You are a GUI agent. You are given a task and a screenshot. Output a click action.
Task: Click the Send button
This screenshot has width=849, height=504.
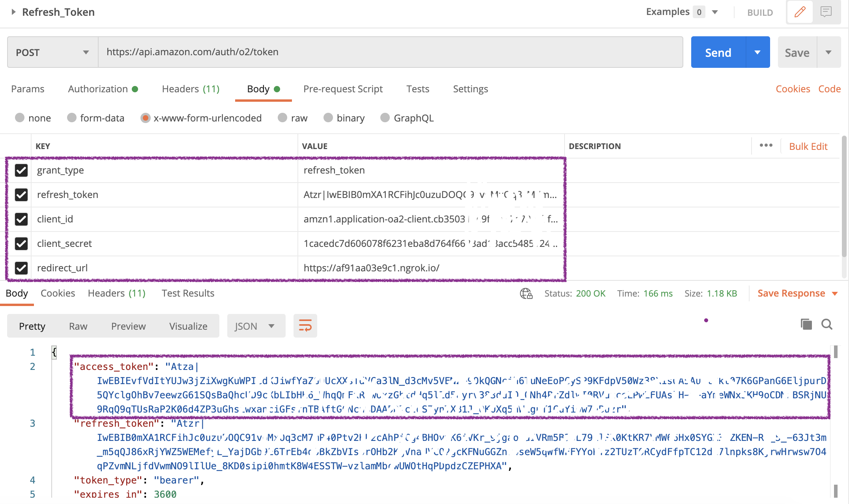(718, 52)
